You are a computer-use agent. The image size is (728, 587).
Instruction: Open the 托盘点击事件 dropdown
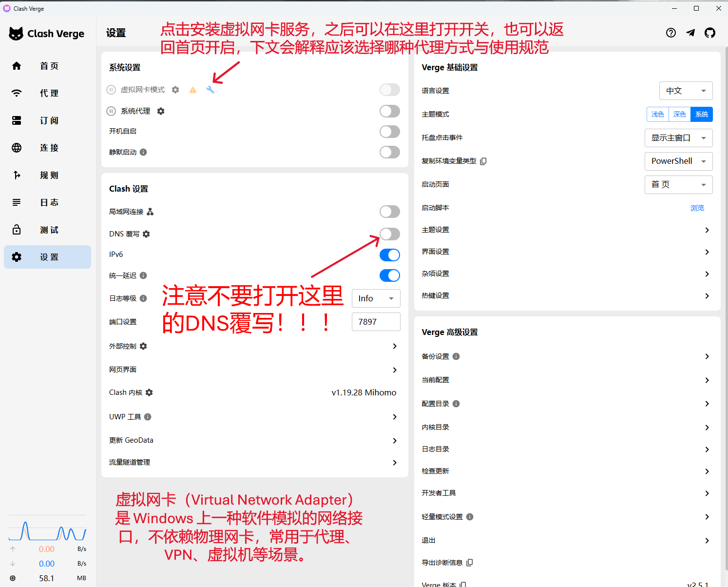(679, 138)
